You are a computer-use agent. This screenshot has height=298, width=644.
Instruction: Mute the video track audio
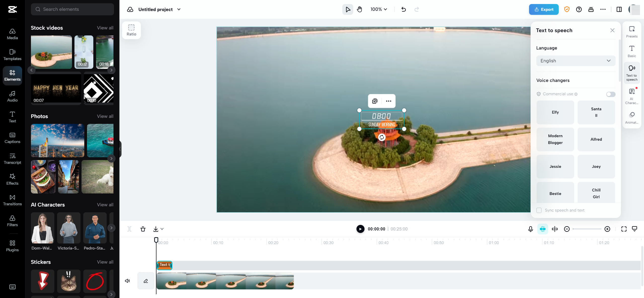pyautogui.click(x=128, y=281)
